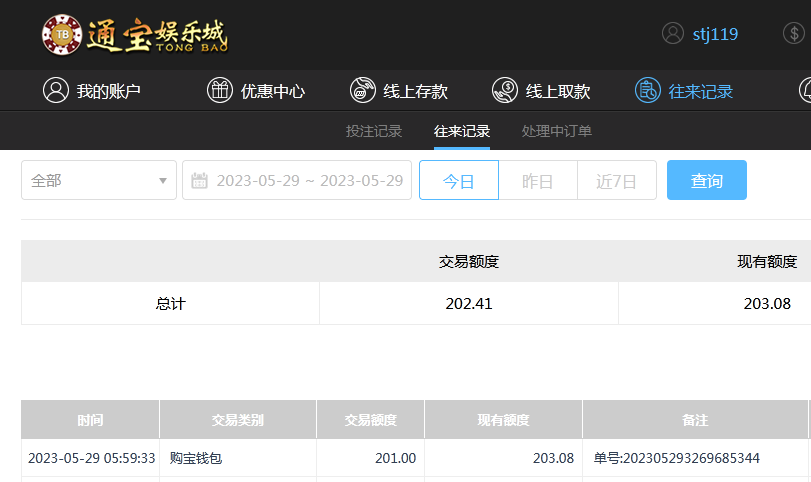
Task: Click the 线上存款 deposit icon
Action: click(x=363, y=90)
